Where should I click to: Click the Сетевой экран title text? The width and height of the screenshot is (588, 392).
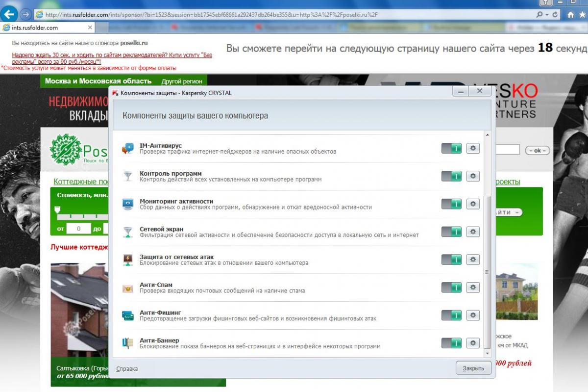162,229
